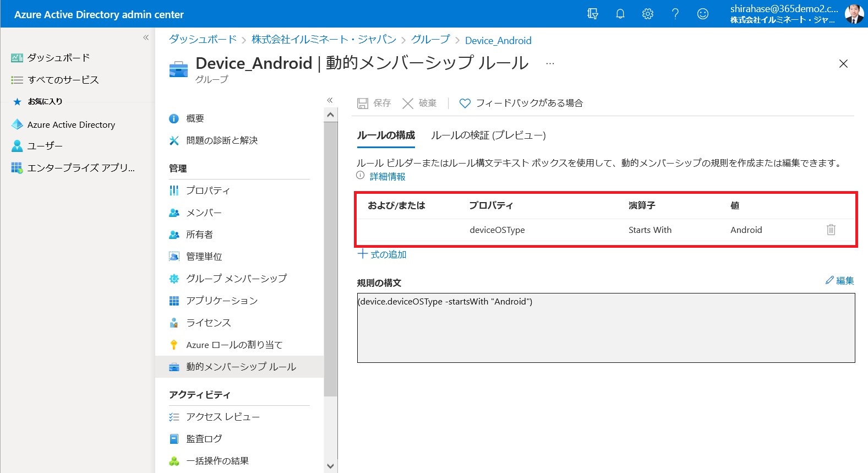Click the お気に入り favorites star heading
This screenshot has height=473, width=868.
click(37, 101)
